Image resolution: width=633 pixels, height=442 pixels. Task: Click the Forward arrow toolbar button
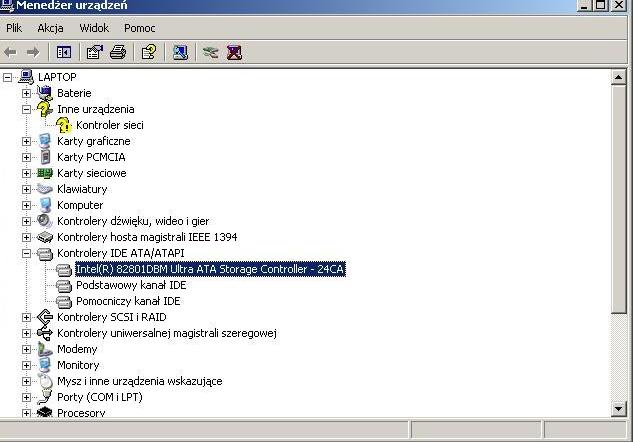[33, 52]
